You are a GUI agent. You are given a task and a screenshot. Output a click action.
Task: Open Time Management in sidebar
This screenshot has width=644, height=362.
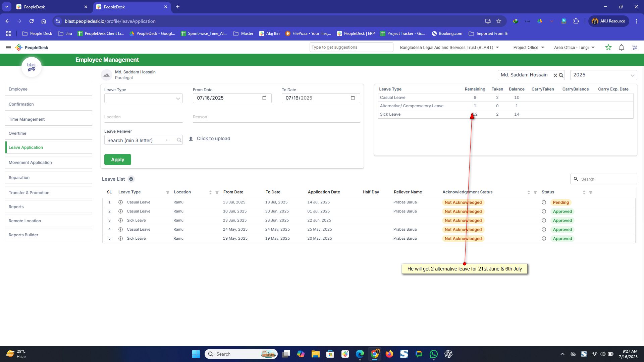tap(26, 119)
